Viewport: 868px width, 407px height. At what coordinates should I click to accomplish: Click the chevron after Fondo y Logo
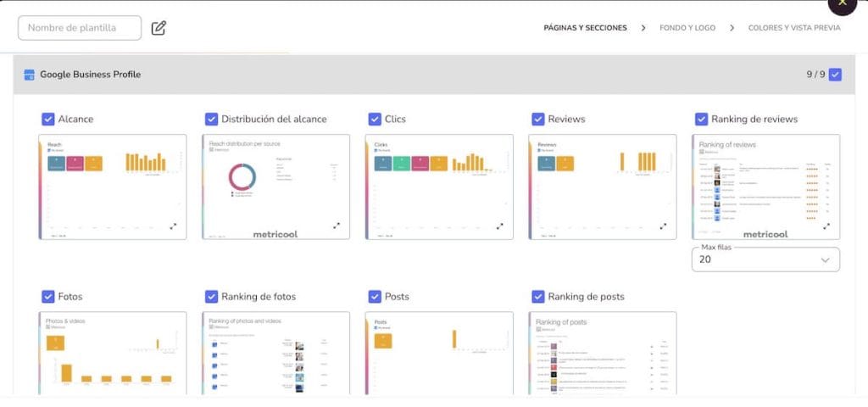point(732,28)
